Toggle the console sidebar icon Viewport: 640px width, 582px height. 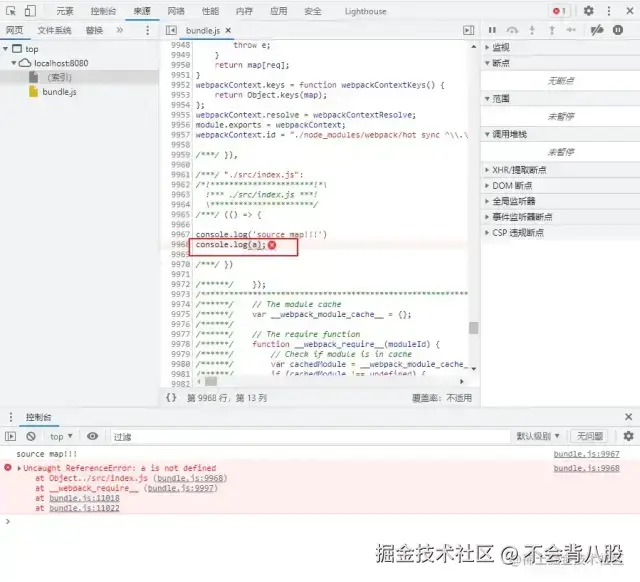point(11,436)
